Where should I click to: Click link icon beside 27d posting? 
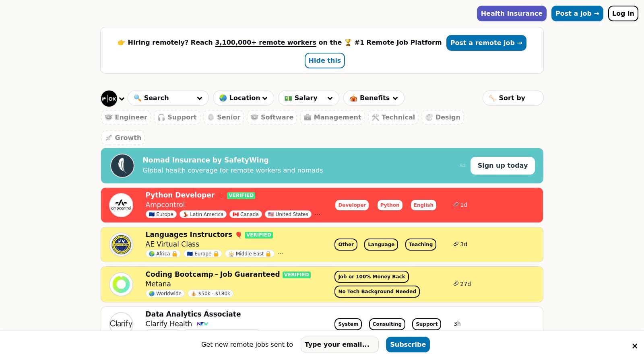tap(456, 284)
